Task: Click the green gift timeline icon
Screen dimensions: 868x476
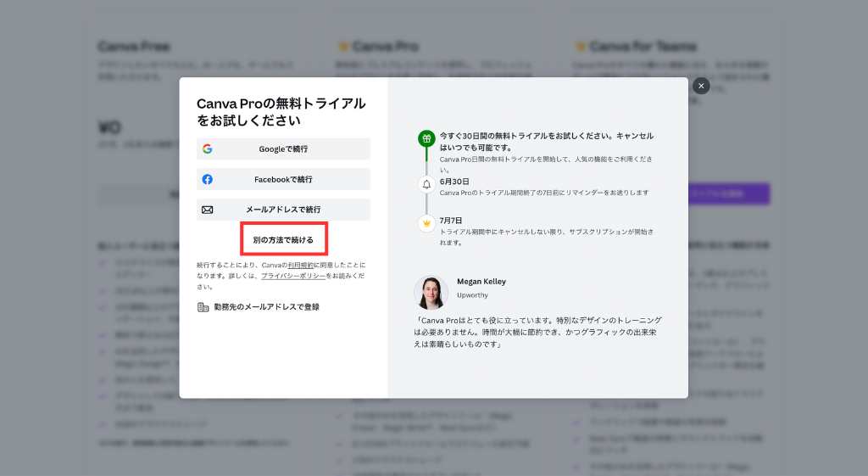Action: (x=426, y=138)
